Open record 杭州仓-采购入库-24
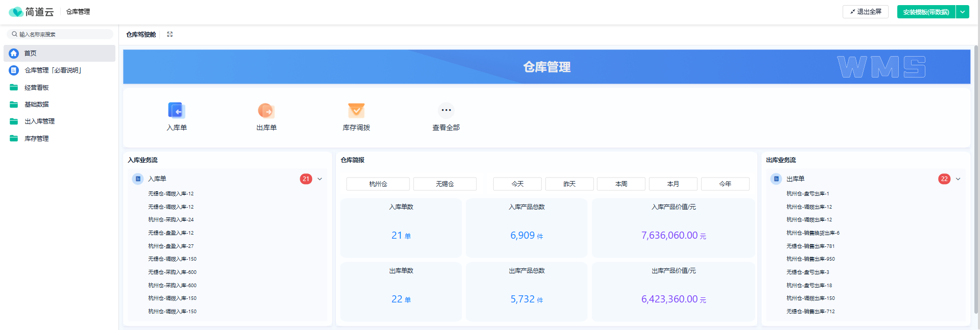The width and height of the screenshot is (980, 330). coord(171,220)
